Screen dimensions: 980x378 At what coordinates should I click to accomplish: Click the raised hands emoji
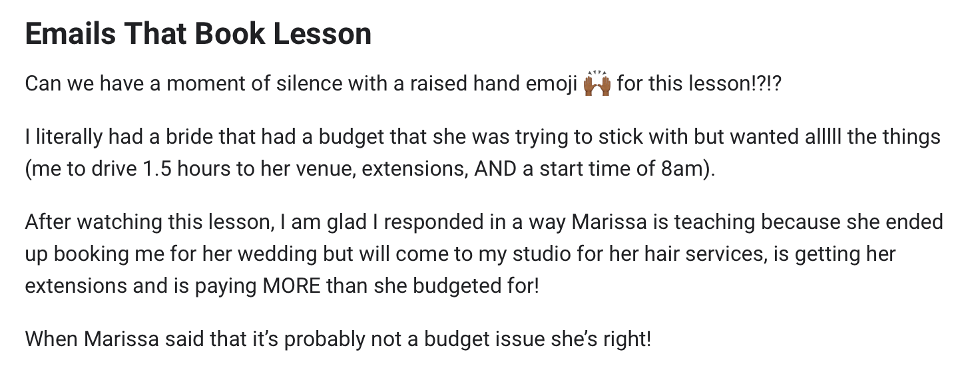pos(597,85)
